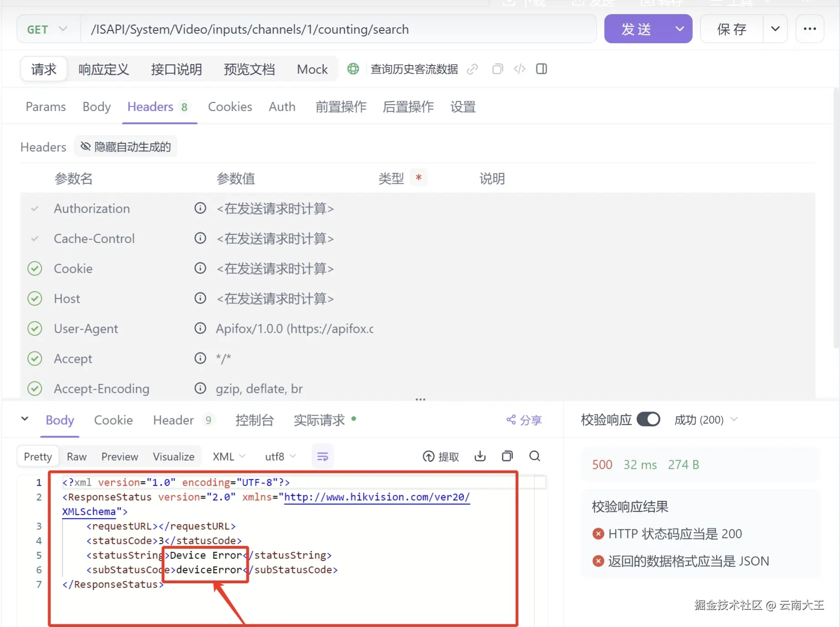Viewport: 840px width, 627px height.
Task: Open the 保存 save options arrow
Action: (775, 29)
